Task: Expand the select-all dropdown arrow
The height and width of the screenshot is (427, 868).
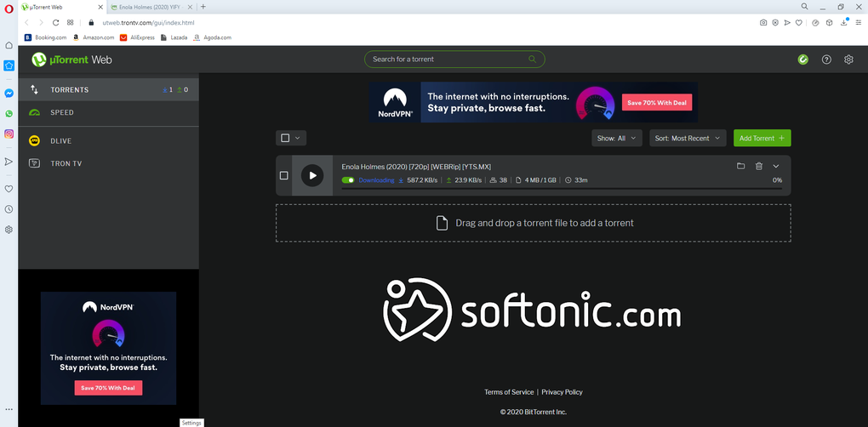Action: click(x=298, y=138)
